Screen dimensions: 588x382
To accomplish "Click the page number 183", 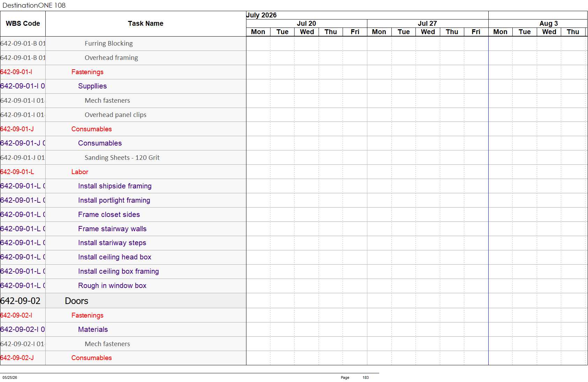I will (x=366, y=377).
